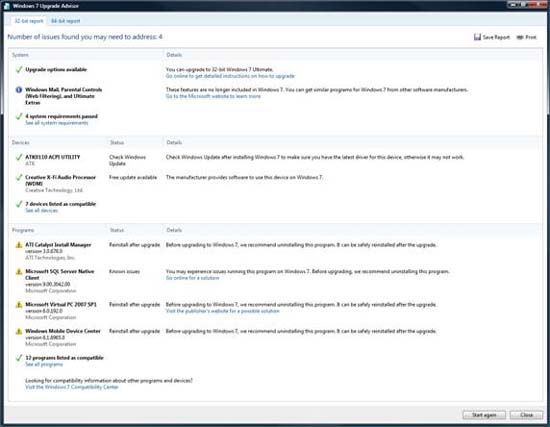This screenshot has height=427, width=550.
Task: Click Reinstall after upgrade status for Virtual PC
Action: (x=134, y=305)
